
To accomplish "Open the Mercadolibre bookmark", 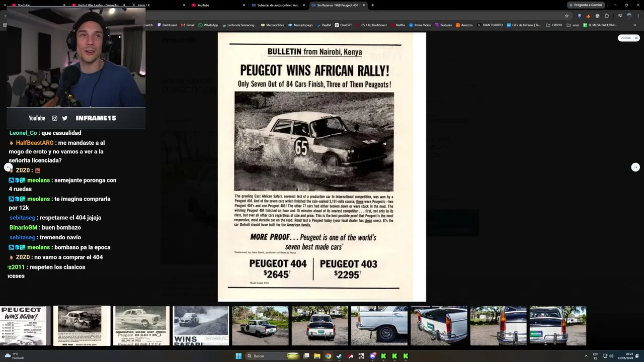I will (x=273, y=25).
